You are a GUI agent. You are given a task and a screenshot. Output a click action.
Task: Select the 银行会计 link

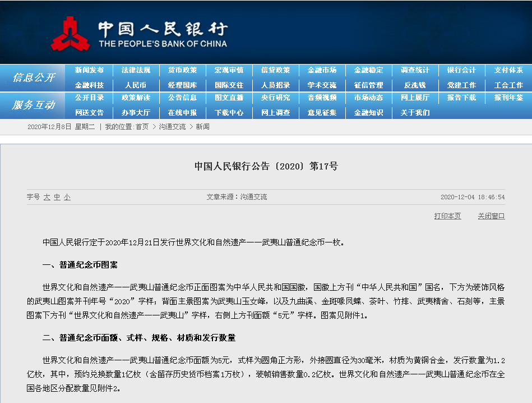tap(461, 70)
